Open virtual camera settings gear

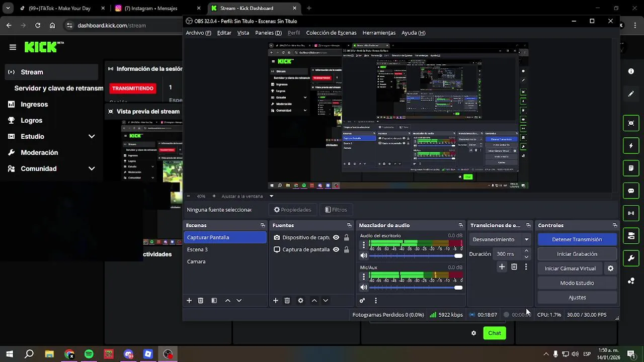click(610, 268)
